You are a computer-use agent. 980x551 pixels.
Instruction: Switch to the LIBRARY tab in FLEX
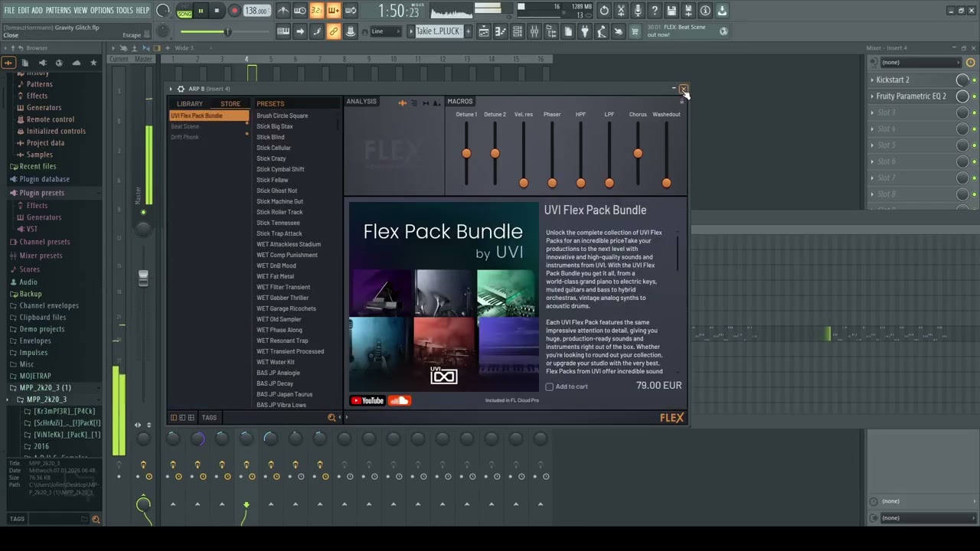tap(190, 104)
